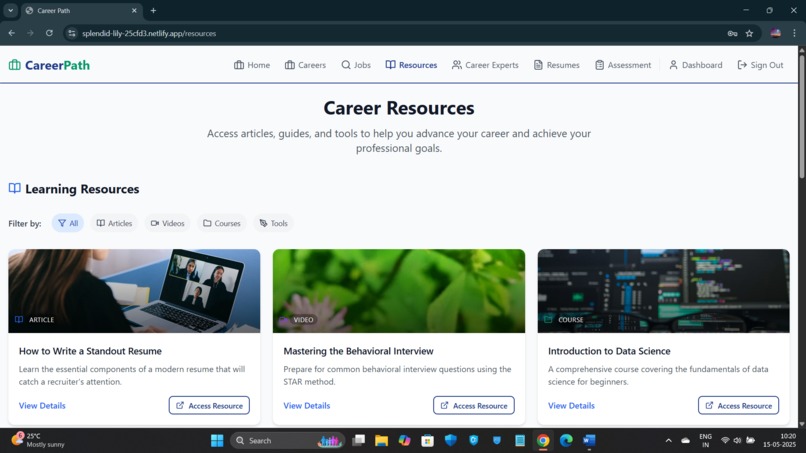Open site information icon in address bar
This screenshot has height=453, width=806.
click(x=72, y=33)
